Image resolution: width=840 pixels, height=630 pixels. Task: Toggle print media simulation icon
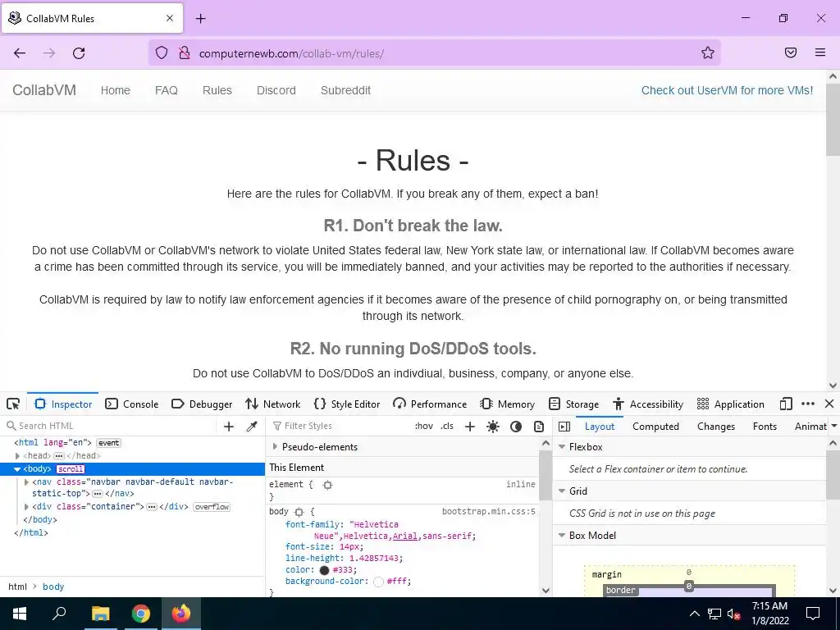coord(539,427)
